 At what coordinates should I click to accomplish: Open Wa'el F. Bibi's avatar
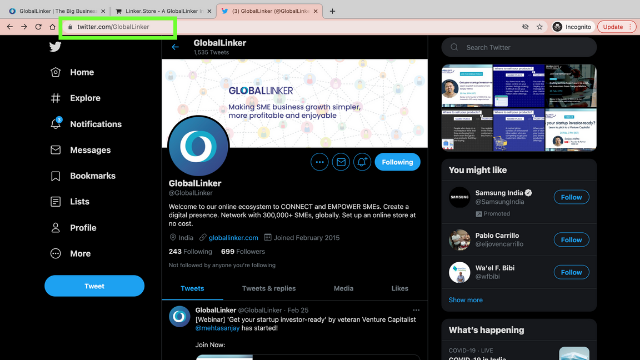pyautogui.click(x=459, y=272)
